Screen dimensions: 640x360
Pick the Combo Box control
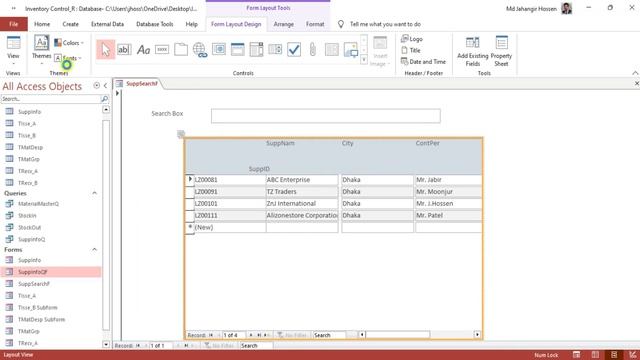(x=256, y=50)
